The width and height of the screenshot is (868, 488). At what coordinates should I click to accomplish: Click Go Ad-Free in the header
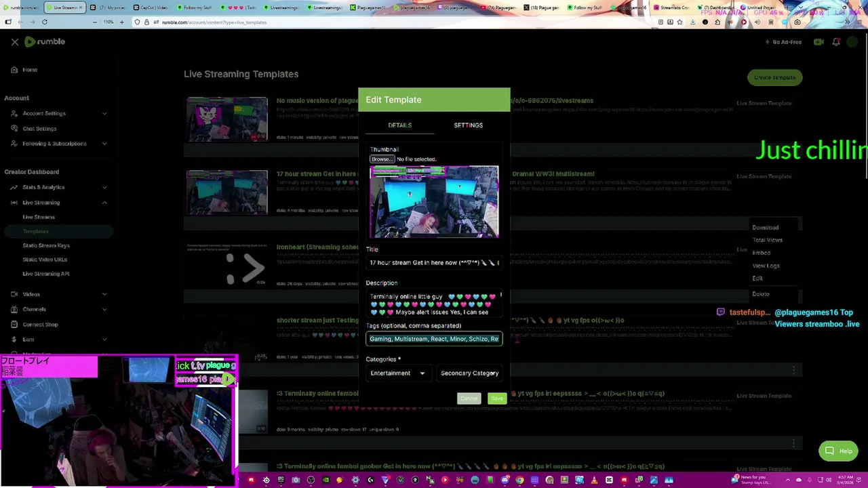(783, 42)
